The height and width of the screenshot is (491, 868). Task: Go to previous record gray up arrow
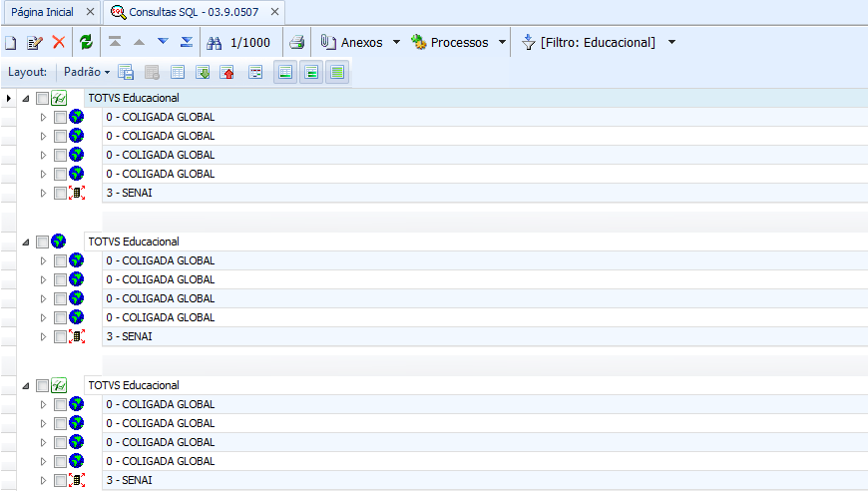(x=139, y=42)
